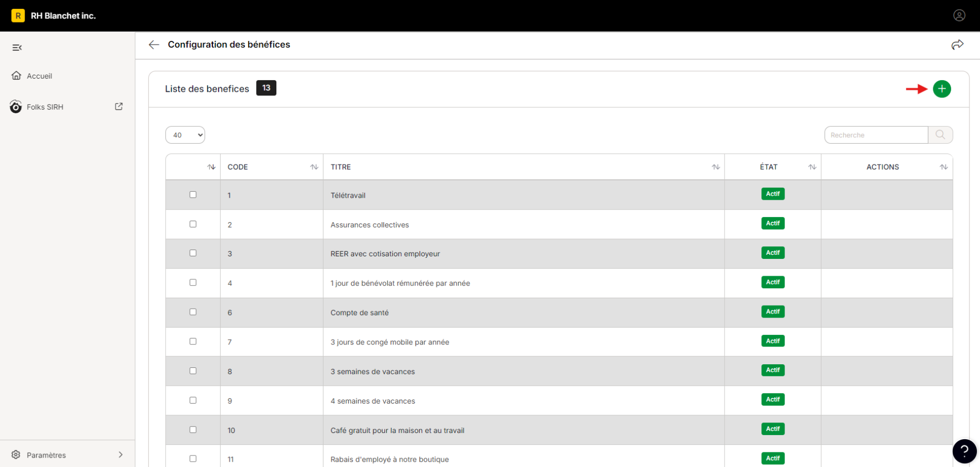This screenshot has height=467, width=980.
Task: Open Folks SIRH external link icon
Action: pos(119,106)
